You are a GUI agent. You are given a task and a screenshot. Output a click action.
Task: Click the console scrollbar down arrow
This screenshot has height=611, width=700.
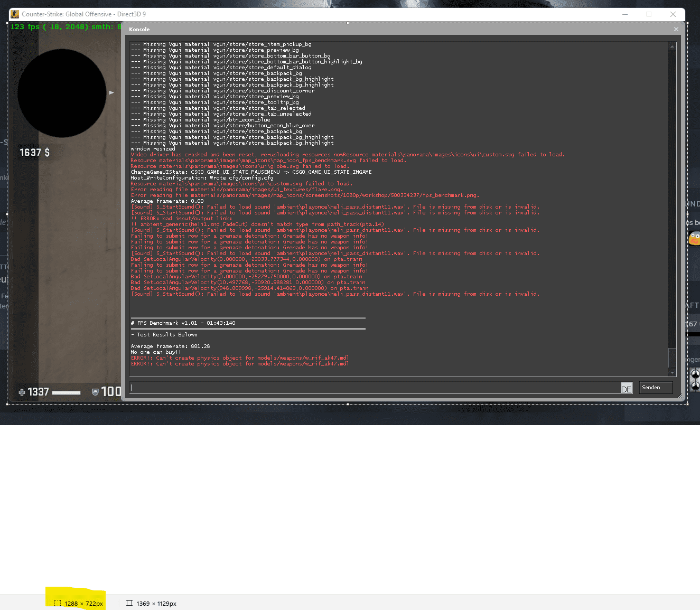coord(672,372)
